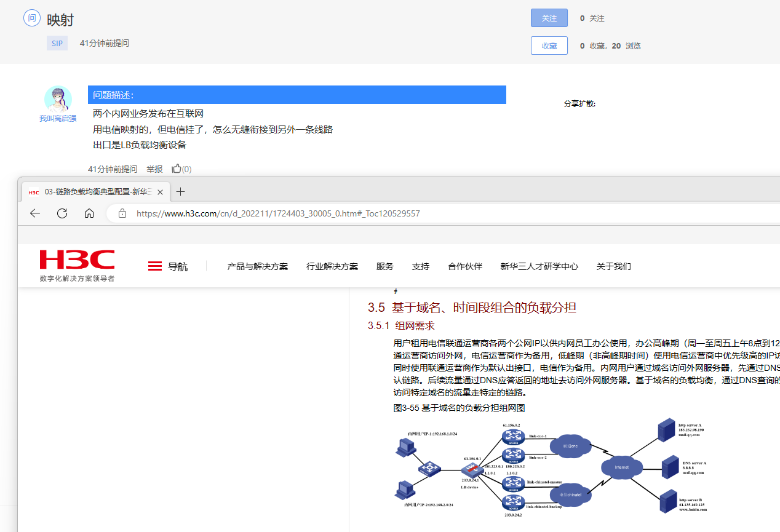Viewport: 780px width, 532px height.
Task: Click the H3C logo
Action: pyautogui.click(x=77, y=266)
